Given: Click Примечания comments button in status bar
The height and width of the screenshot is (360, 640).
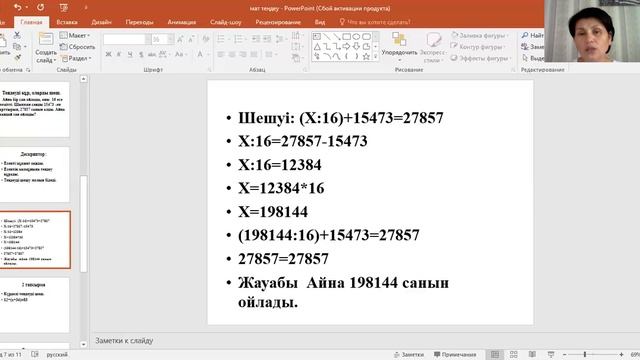Looking at the screenshot, I should 455,354.
